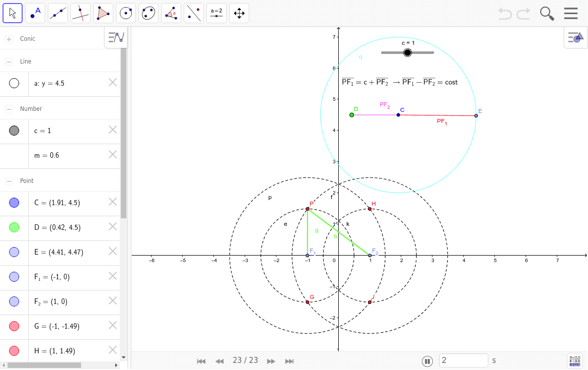Click the algebra panel horizontal scrollbar

coord(44,365)
